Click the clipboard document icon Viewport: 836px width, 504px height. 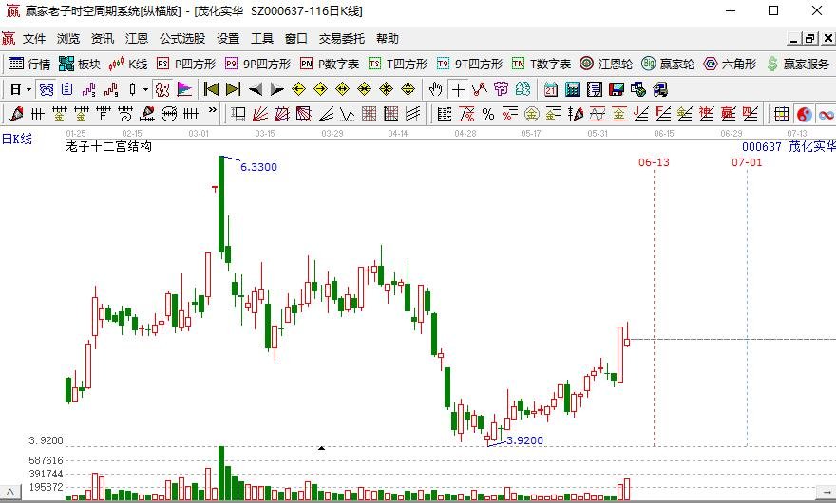pos(66,89)
